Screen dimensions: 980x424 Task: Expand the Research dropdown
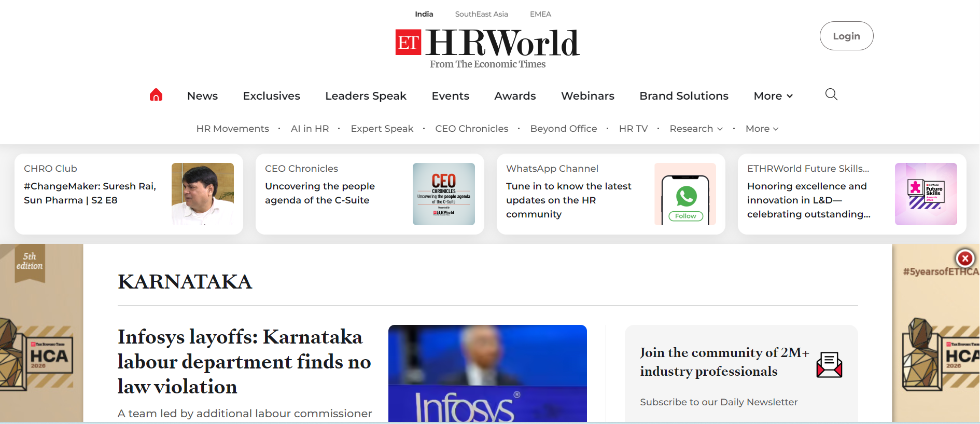696,129
